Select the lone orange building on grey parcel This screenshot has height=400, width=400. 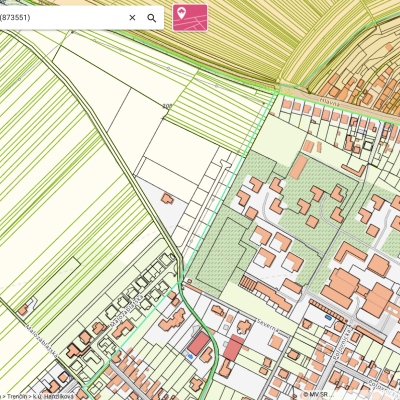coord(167,199)
